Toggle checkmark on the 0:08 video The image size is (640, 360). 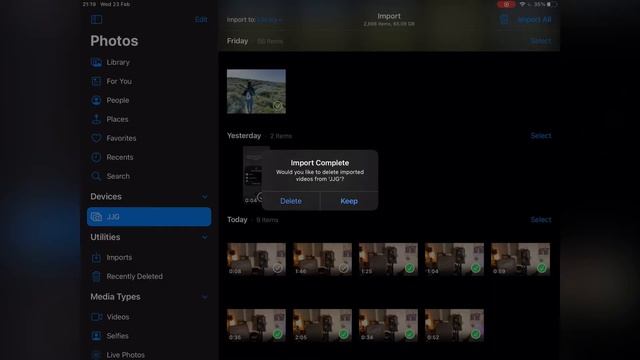click(x=278, y=268)
